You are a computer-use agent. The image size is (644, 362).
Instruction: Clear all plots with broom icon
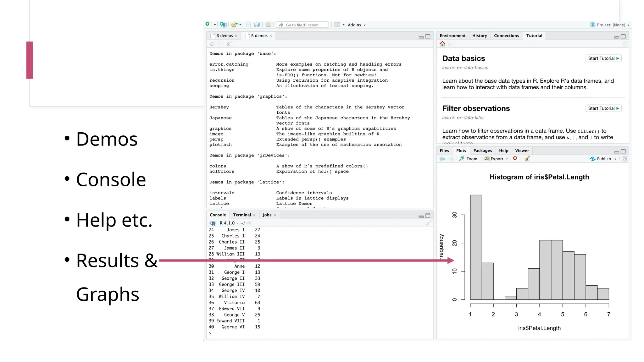(x=527, y=159)
